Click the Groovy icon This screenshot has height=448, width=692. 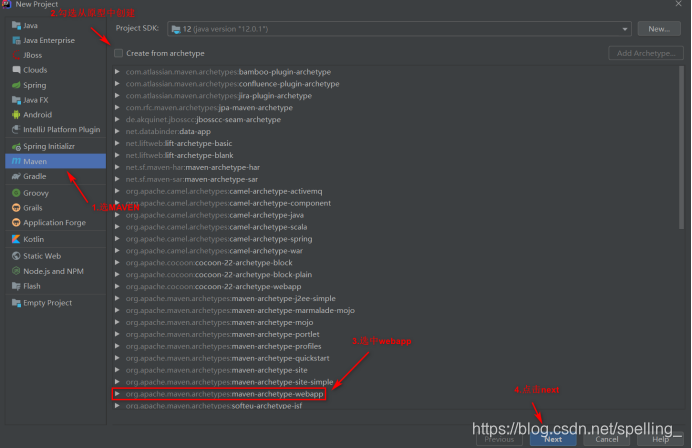pos(16,193)
